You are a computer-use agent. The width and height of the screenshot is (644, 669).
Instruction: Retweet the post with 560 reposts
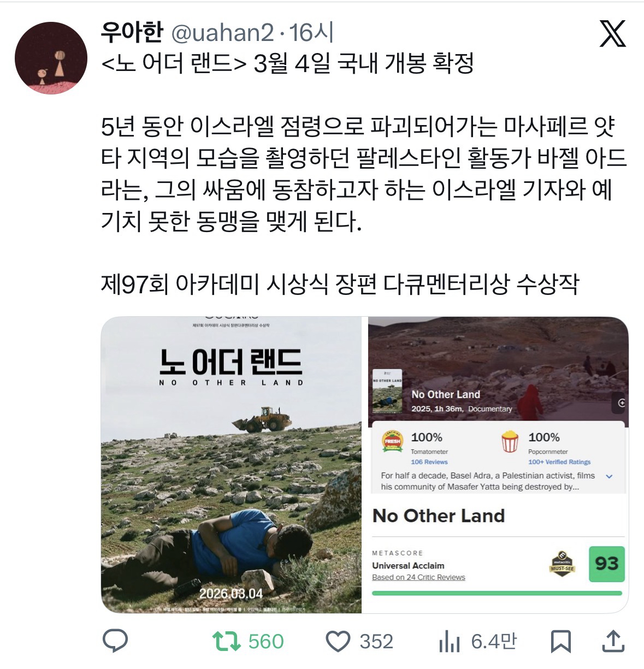[x=227, y=641]
